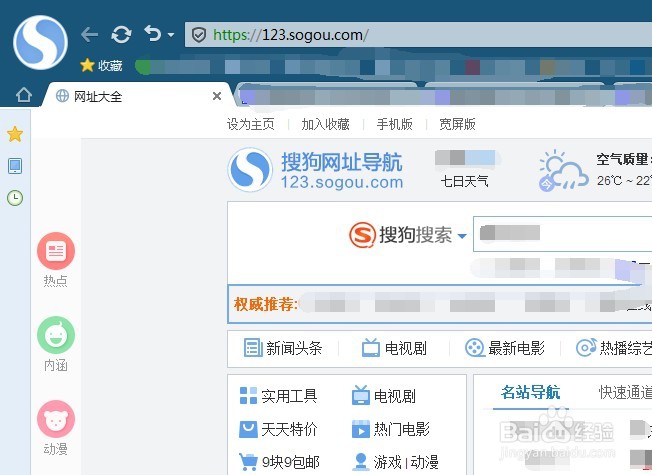Select the 名站导航 tab

click(x=531, y=392)
